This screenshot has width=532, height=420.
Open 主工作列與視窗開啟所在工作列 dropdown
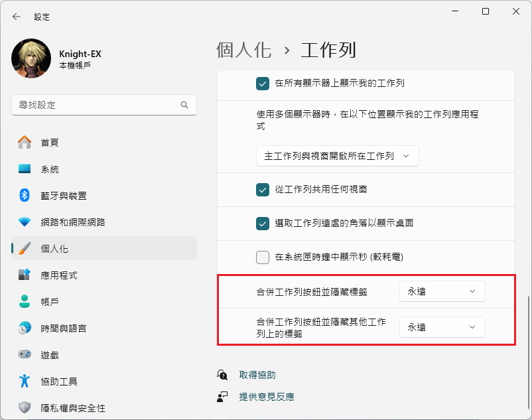[x=337, y=156]
